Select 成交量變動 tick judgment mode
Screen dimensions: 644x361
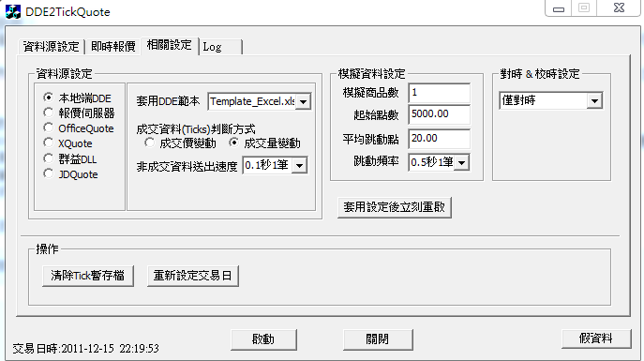tap(265, 143)
